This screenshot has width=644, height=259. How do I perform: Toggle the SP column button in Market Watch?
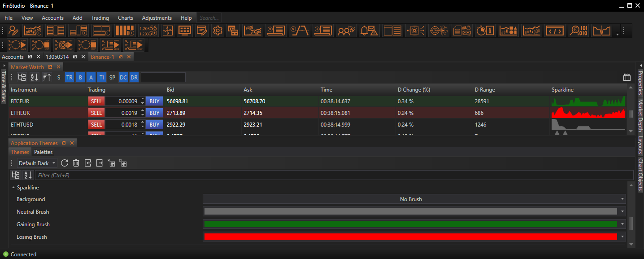click(112, 78)
